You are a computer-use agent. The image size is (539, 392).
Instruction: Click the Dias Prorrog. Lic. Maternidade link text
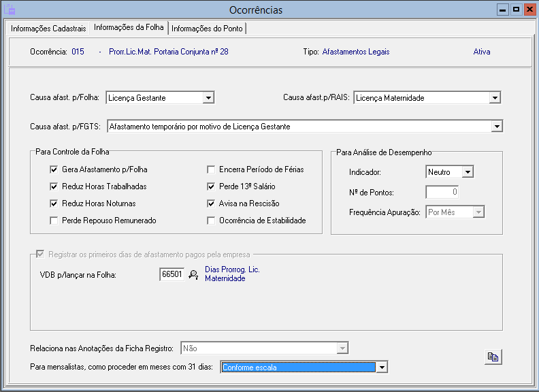click(232, 274)
